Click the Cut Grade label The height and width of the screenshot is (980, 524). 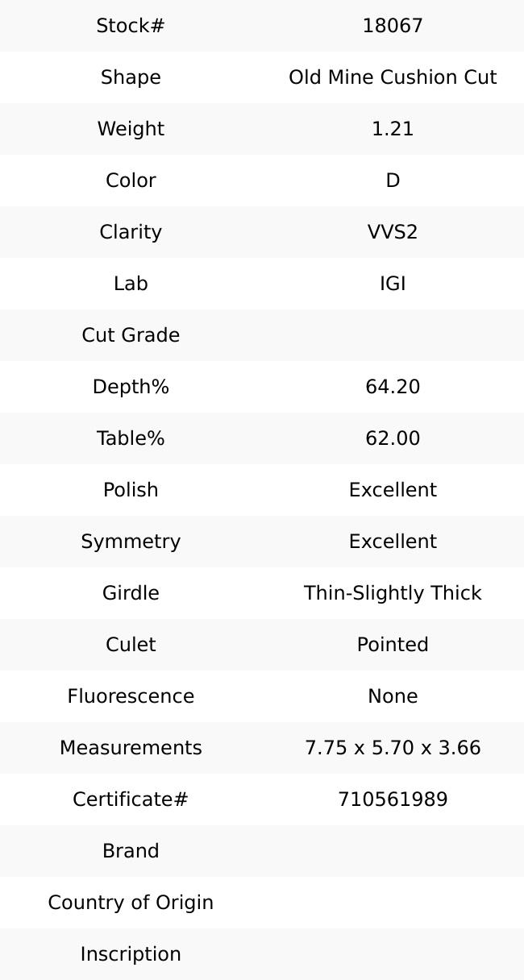pyautogui.click(x=131, y=335)
